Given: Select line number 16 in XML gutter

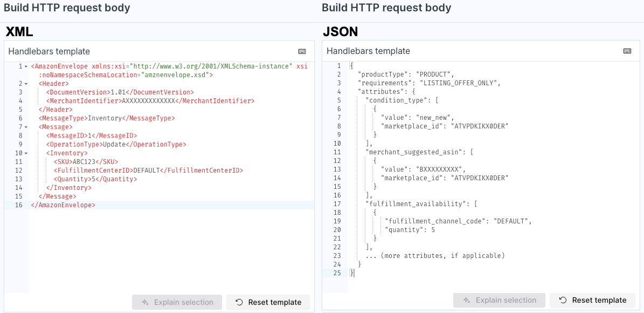Looking at the screenshot, I should 19,205.
